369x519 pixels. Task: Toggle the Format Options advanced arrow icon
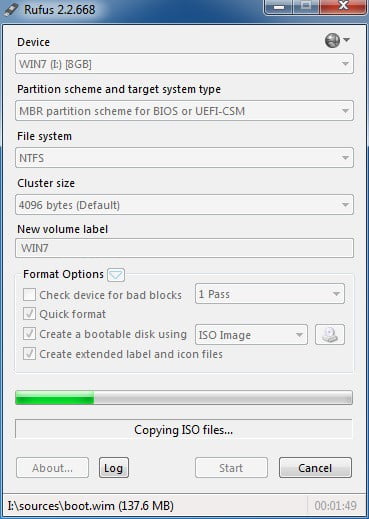pyautogui.click(x=116, y=275)
